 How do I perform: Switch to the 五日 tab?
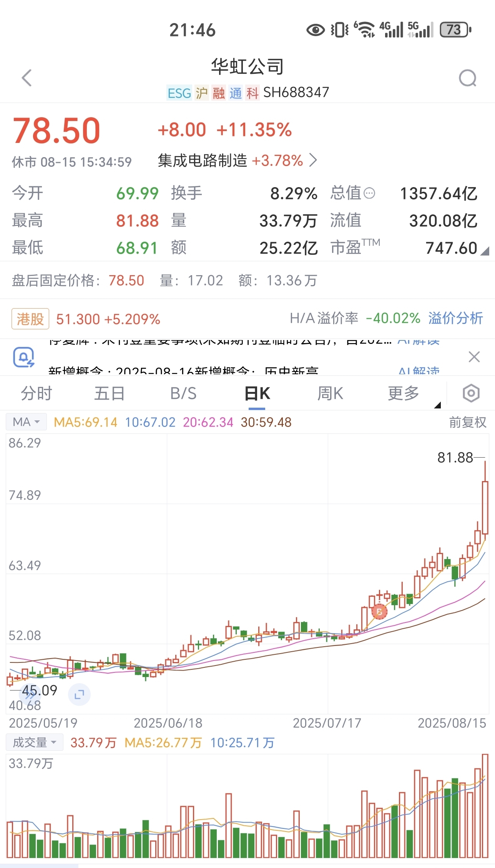coord(110,393)
